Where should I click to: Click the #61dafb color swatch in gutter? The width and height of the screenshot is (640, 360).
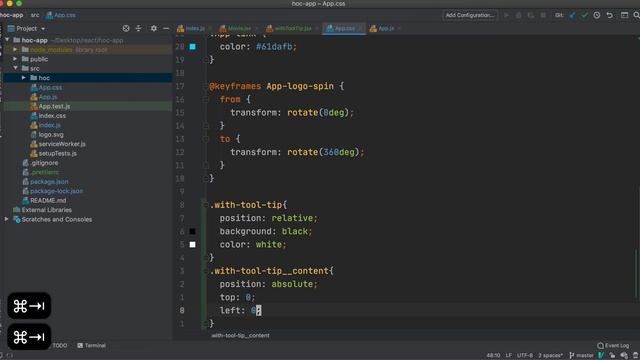(x=192, y=47)
